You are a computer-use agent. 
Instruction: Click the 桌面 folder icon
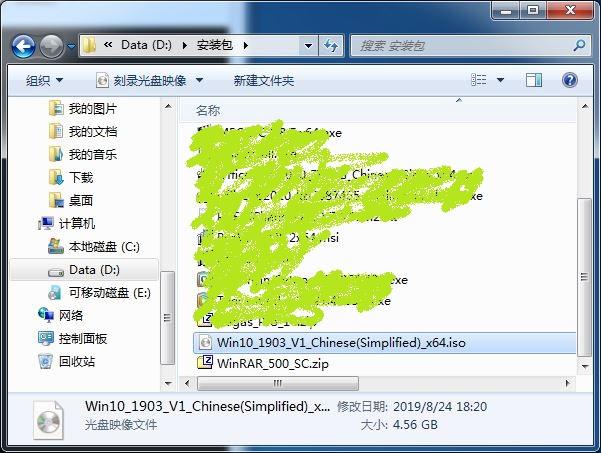56,200
